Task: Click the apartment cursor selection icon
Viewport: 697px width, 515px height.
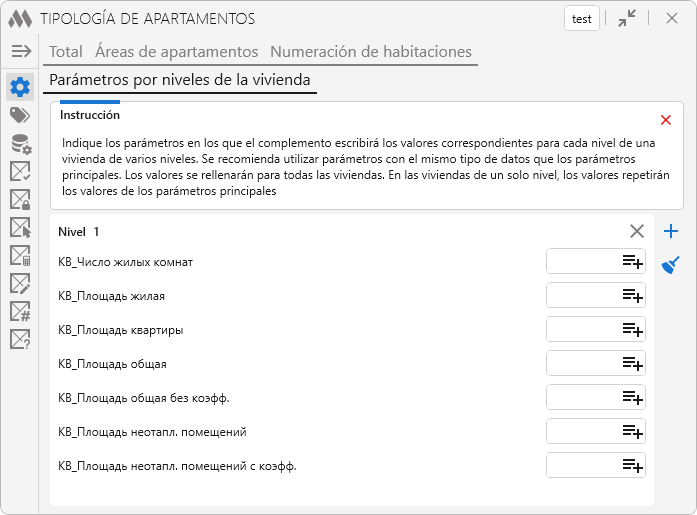Action: (x=20, y=228)
